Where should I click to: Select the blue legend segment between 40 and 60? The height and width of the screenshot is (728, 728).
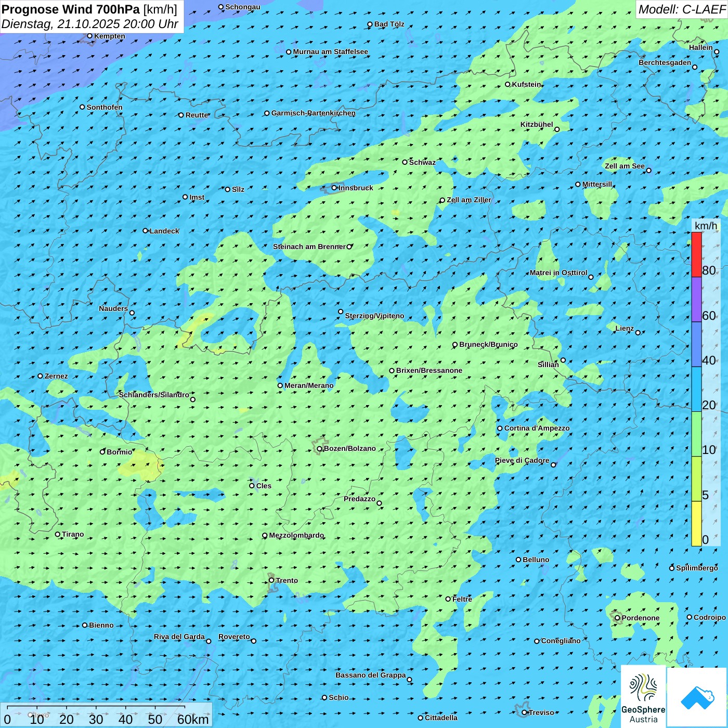[696, 345]
